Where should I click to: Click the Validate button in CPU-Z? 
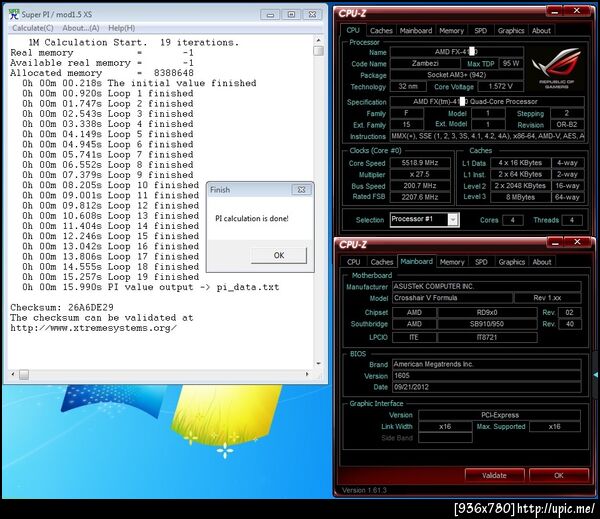[494, 475]
